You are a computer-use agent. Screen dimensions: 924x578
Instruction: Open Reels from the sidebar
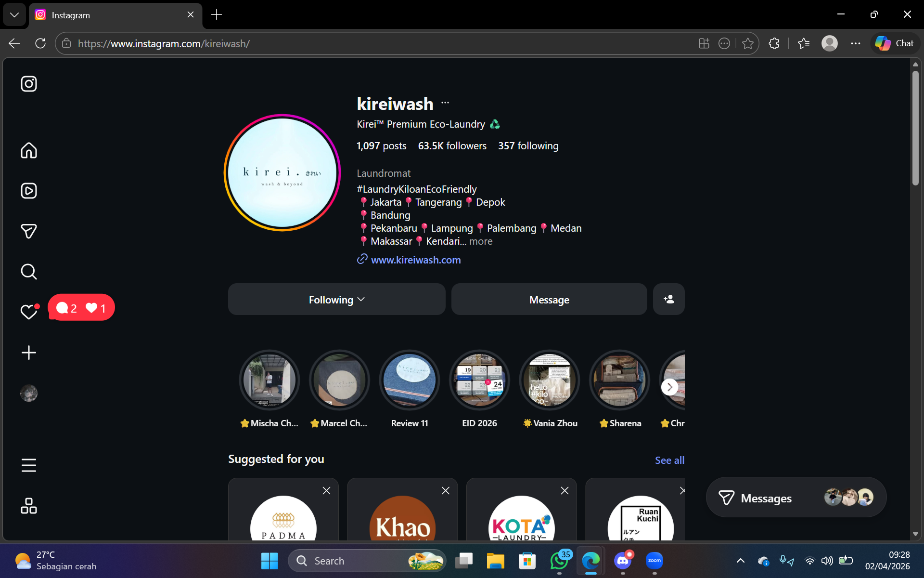pyautogui.click(x=29, y=191)
